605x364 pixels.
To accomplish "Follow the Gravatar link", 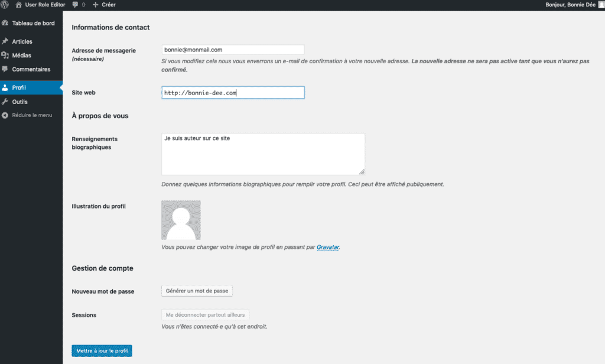I will pyautogui.click(x=328, y=247).
